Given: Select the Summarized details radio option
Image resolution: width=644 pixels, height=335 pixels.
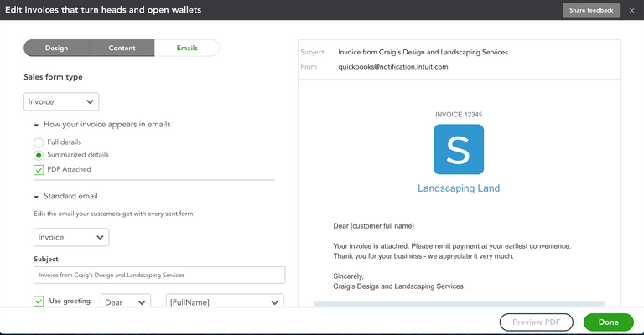Looking at the screenshot, I should pos(39,155).
